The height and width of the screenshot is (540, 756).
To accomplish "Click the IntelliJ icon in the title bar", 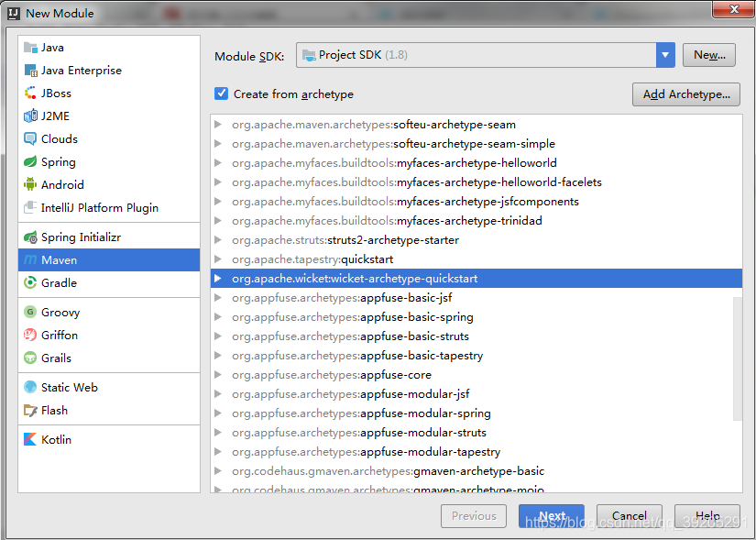I will [14, 13].
